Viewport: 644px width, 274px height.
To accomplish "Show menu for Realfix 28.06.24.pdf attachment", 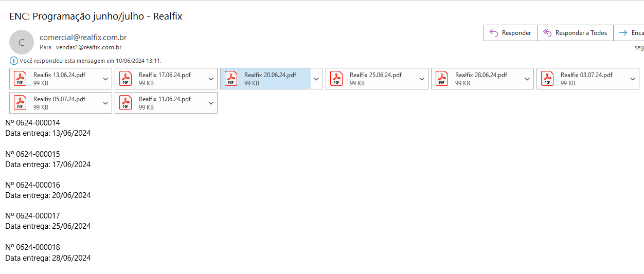I will pos(527,79).
